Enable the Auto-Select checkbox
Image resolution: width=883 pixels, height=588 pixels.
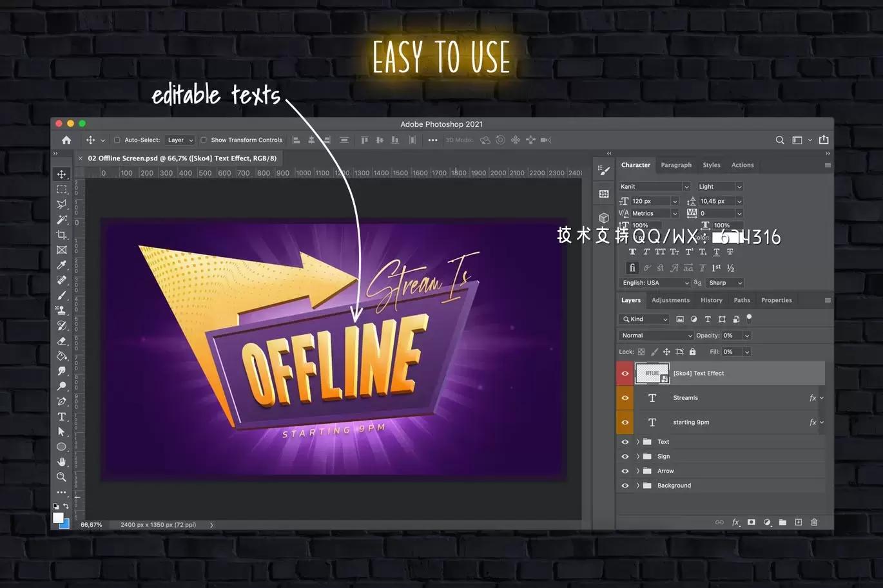(x=117, y=140)
